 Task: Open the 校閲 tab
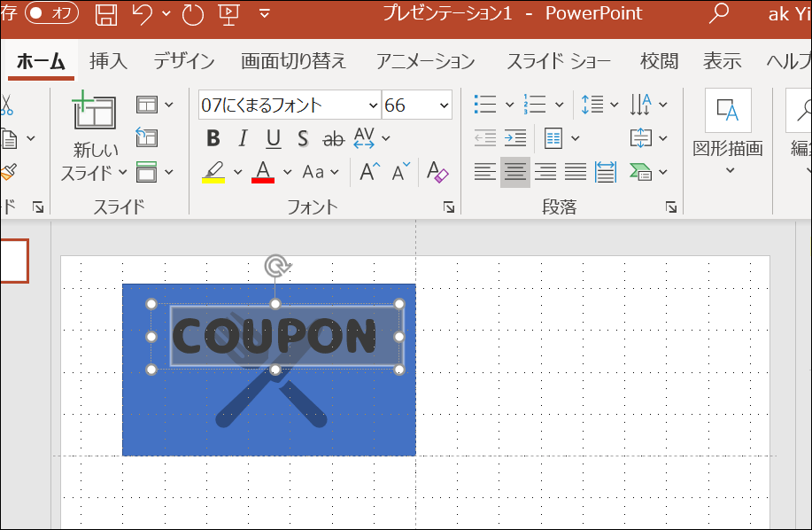click(x=659, y=61)
